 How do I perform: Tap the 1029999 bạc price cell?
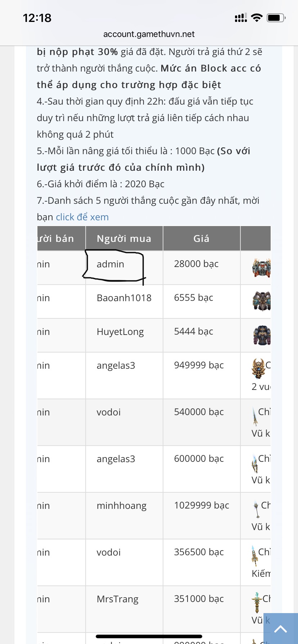coord(202,506)
